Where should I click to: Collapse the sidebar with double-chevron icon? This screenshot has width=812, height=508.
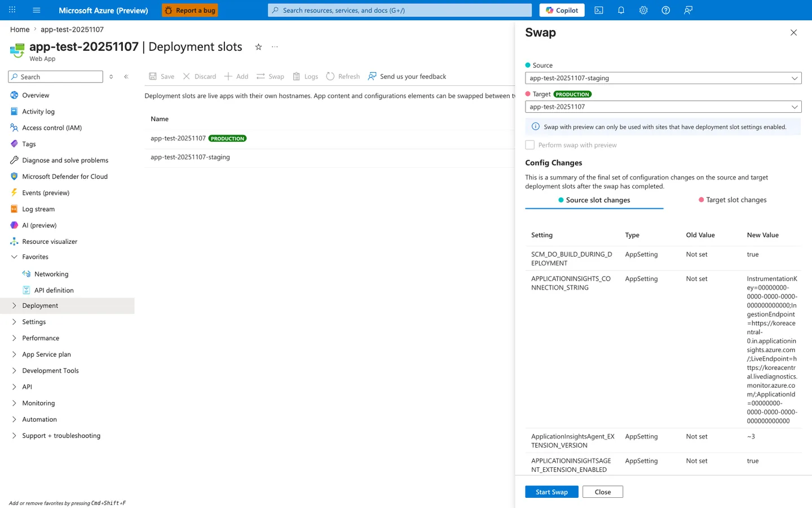tap(126, 77)
